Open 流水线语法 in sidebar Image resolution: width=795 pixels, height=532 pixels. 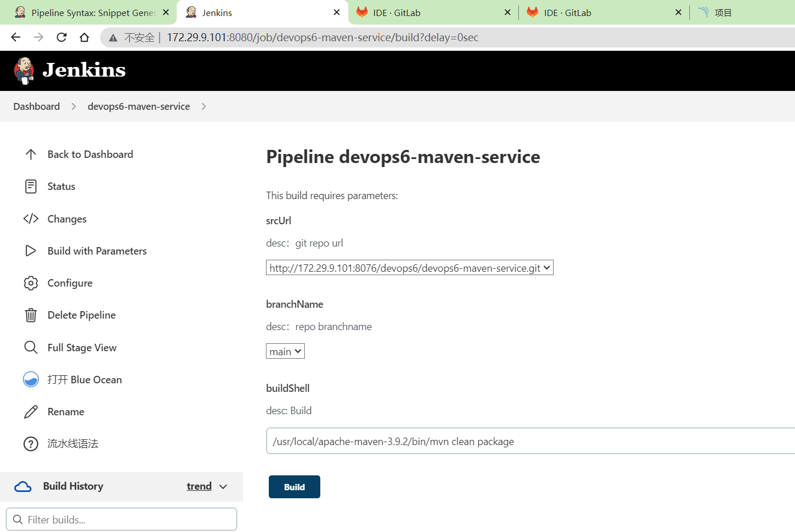[73, 444]
